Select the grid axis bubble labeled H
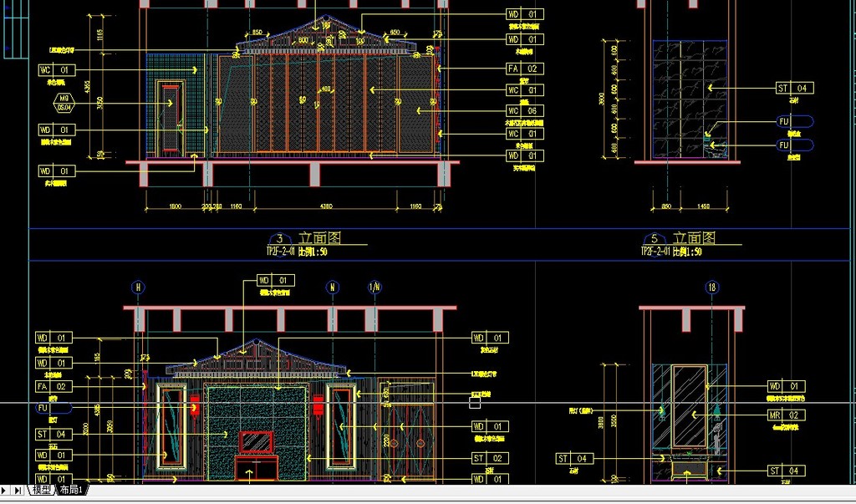 [138, 288]
